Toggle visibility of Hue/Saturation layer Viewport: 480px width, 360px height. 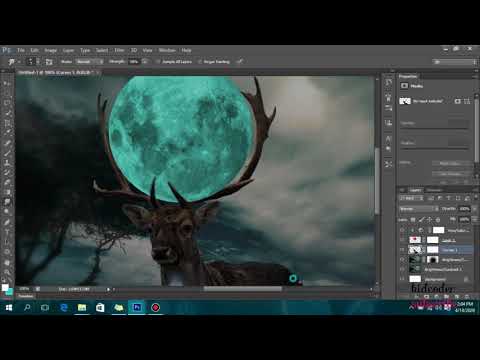tap(402, 230)
